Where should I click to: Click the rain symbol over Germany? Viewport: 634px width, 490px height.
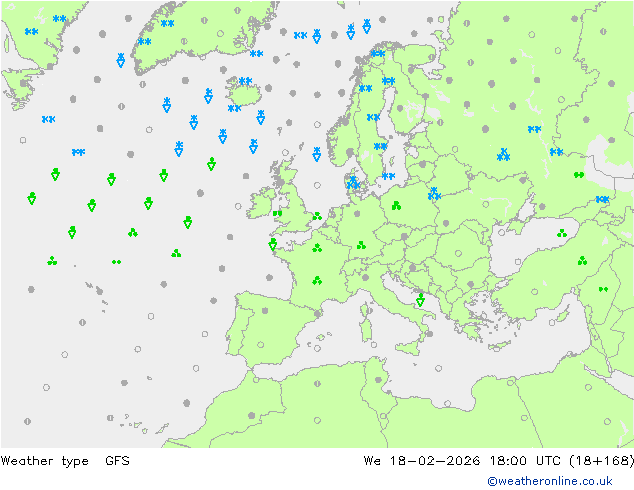(x=361, y=245)
